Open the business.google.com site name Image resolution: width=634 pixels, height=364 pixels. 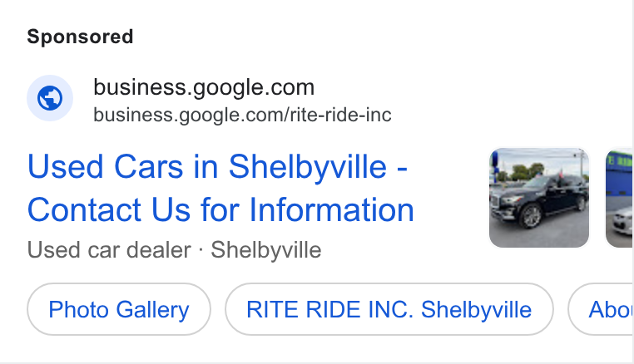point(204,87)
